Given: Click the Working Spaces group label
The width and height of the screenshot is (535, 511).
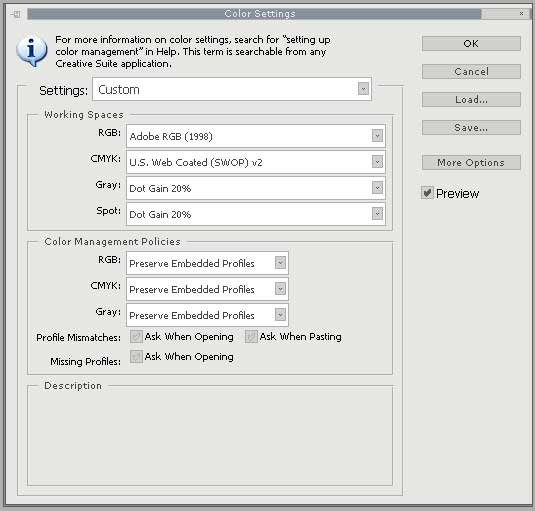Looking at the screenshot, I should coord(84,115).
